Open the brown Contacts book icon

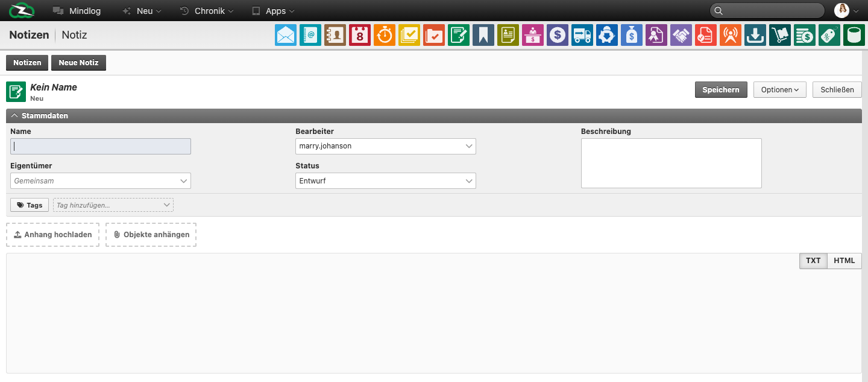(x=335, y=35)
